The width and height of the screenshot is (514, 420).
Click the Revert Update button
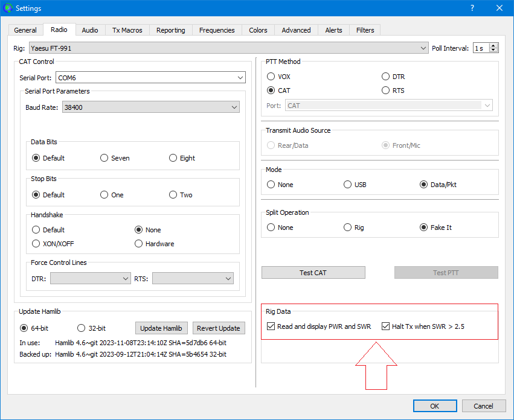click(219, 328)
